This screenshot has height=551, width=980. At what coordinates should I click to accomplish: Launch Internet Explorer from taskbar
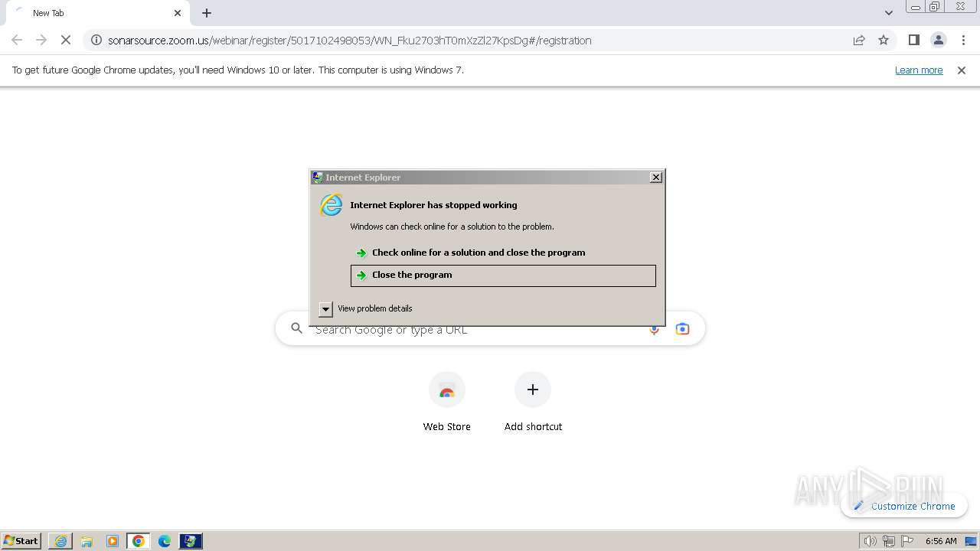[60, 541]
